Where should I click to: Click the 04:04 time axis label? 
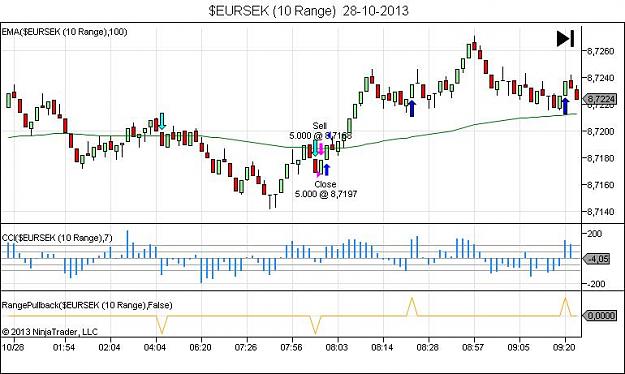coord(155,348)
